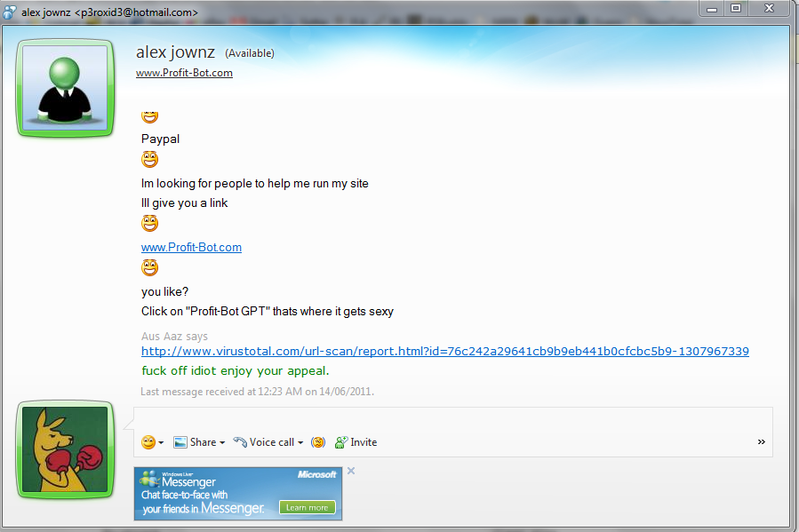Click the smiley emoticon above 'you like?'
This screenshot has height=532, width=799.
[150, 267]
